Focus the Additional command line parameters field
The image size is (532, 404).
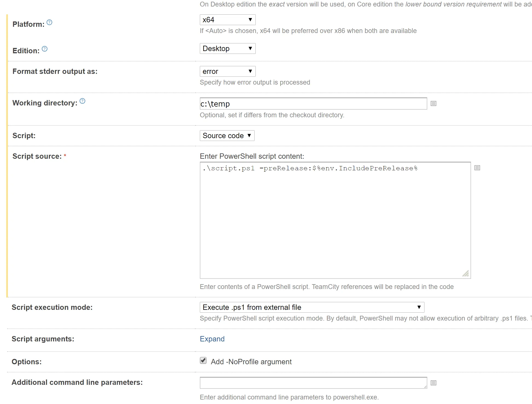[x=313, y=383]
